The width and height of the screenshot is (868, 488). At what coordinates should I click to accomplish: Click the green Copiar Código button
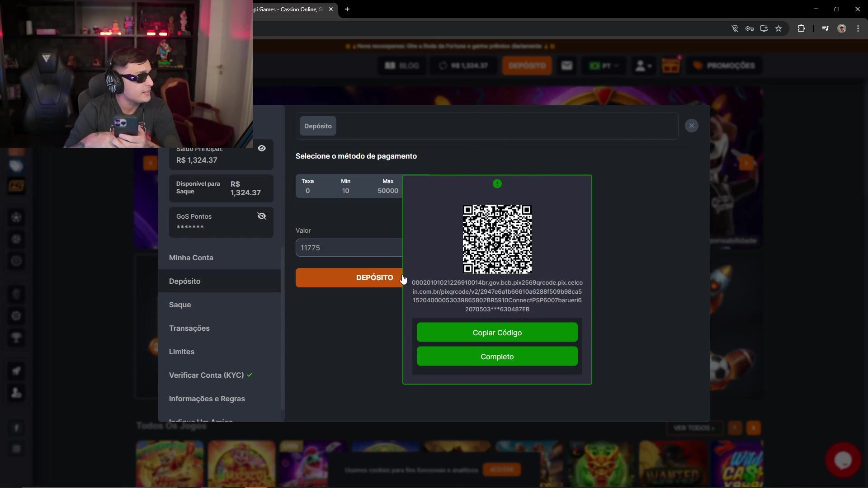[497, 333]
